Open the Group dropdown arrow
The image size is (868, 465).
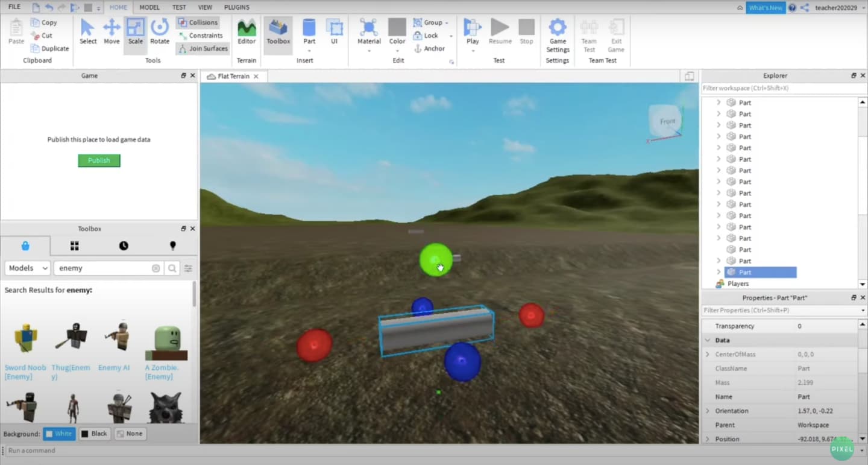[447, 23]
